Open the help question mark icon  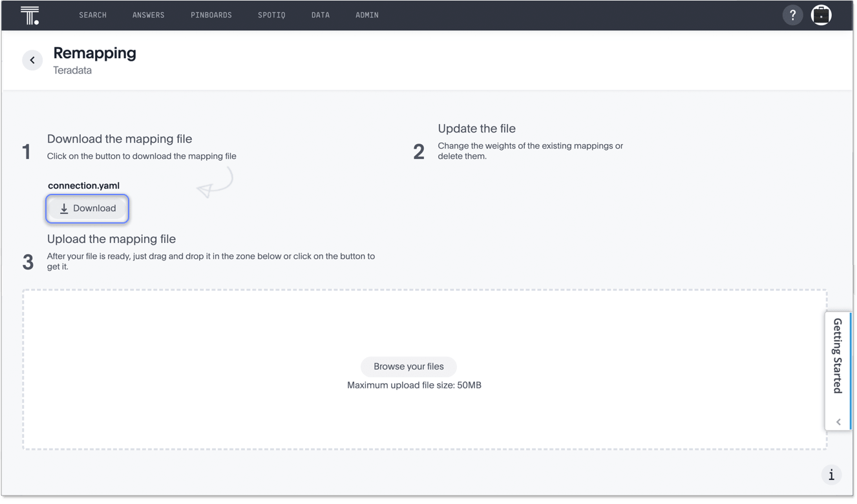tap(792, 14)
